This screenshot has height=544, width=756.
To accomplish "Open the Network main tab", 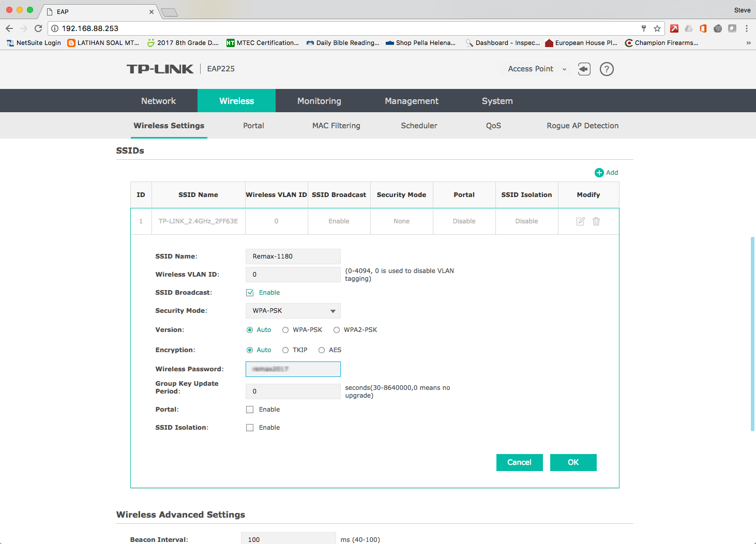I will 158,101.
